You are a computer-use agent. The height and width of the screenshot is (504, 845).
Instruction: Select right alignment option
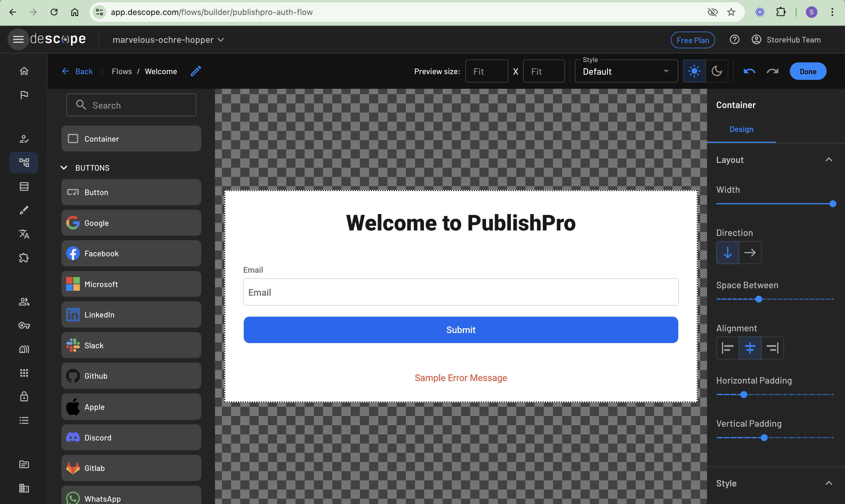pos(772,348)
